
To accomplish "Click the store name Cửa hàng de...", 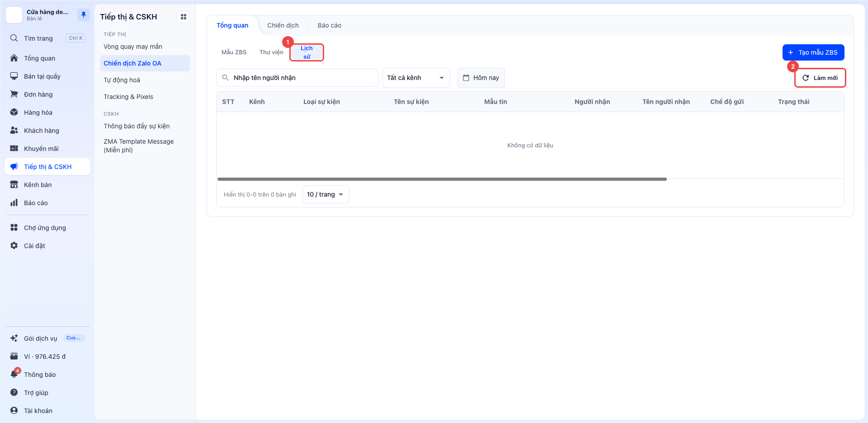I will click(47, 12).
